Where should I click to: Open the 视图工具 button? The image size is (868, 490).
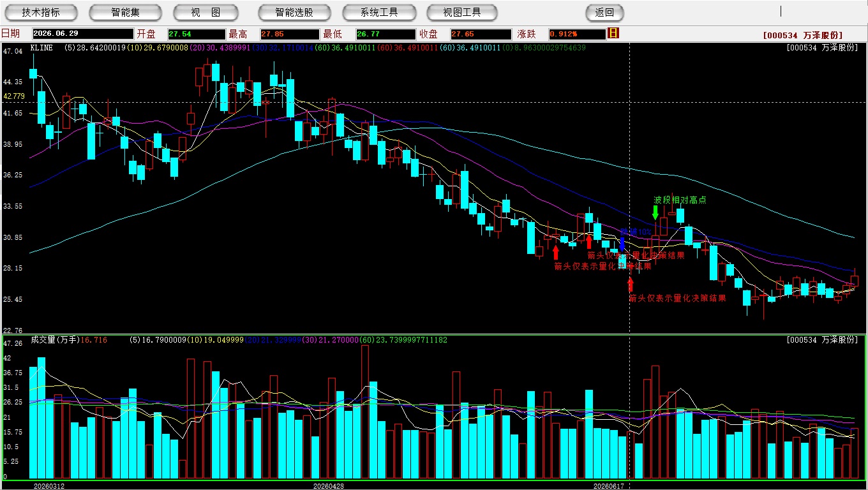pyautogui.click(x=462, y=12)
